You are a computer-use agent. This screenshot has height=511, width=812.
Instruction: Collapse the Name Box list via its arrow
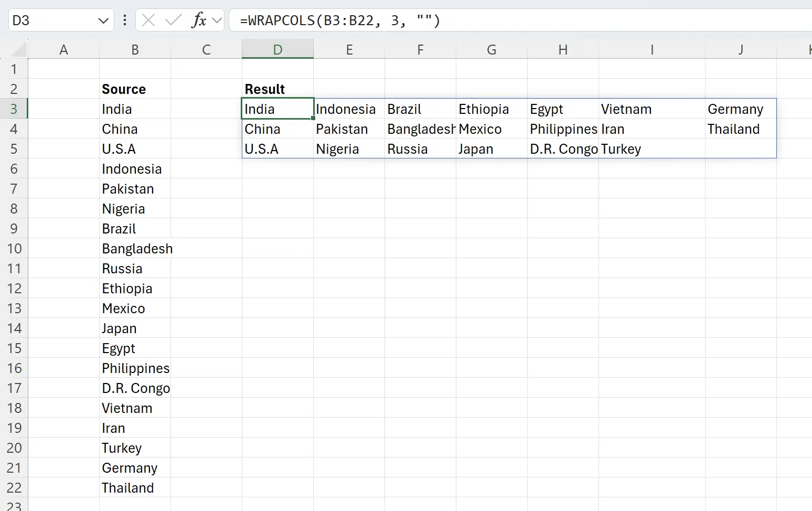coord(103,20)
